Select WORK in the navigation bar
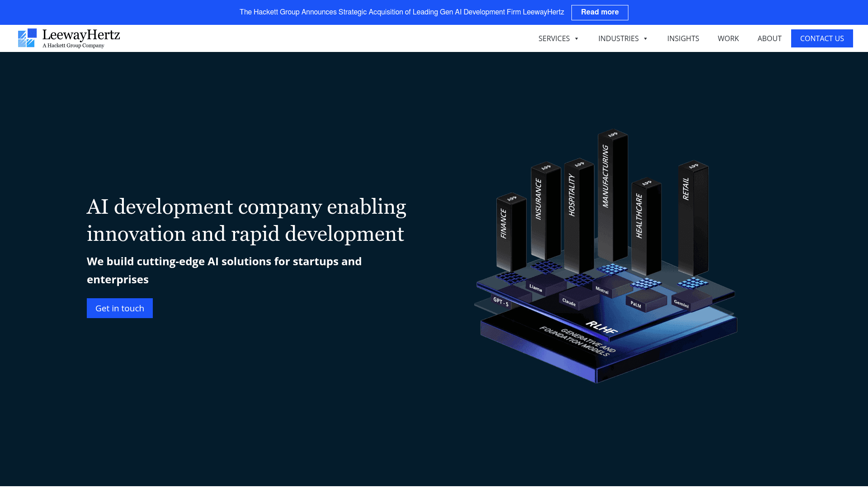This screenshot has width=868, height=488. pos(728,38)
